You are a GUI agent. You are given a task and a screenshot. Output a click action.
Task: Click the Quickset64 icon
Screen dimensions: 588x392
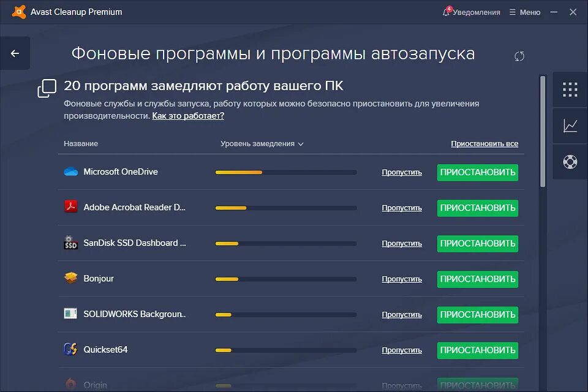pyautogui.click(x=71, y=349)
